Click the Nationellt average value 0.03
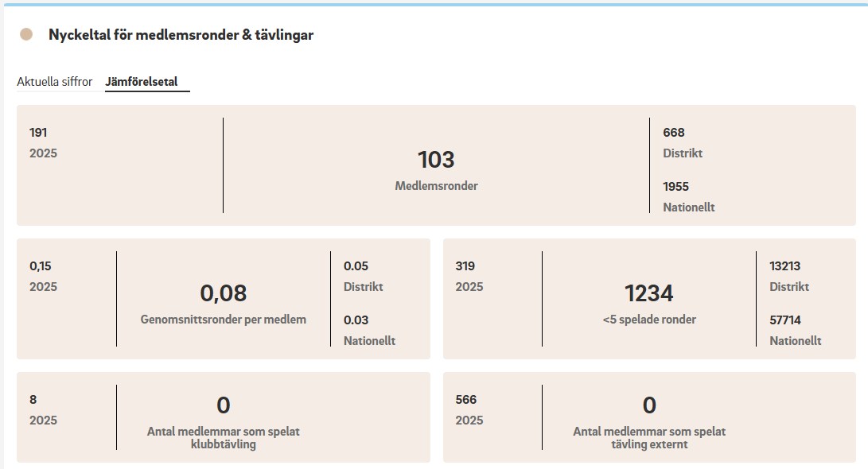The height and width of the screenshot is (469, 868). (x=356, y=320)
